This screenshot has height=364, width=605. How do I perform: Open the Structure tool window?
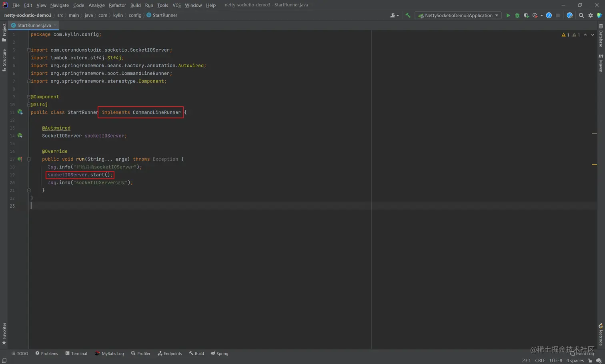coord(4,60)
